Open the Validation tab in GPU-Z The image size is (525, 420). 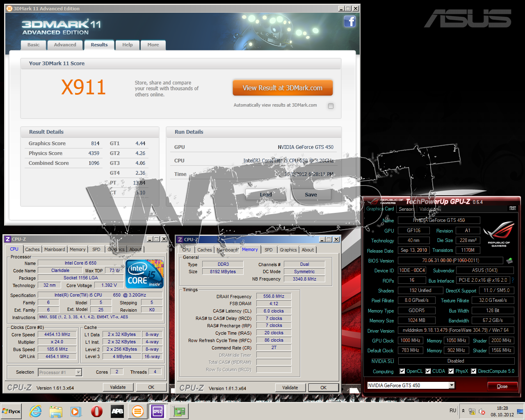click(429, 209)
